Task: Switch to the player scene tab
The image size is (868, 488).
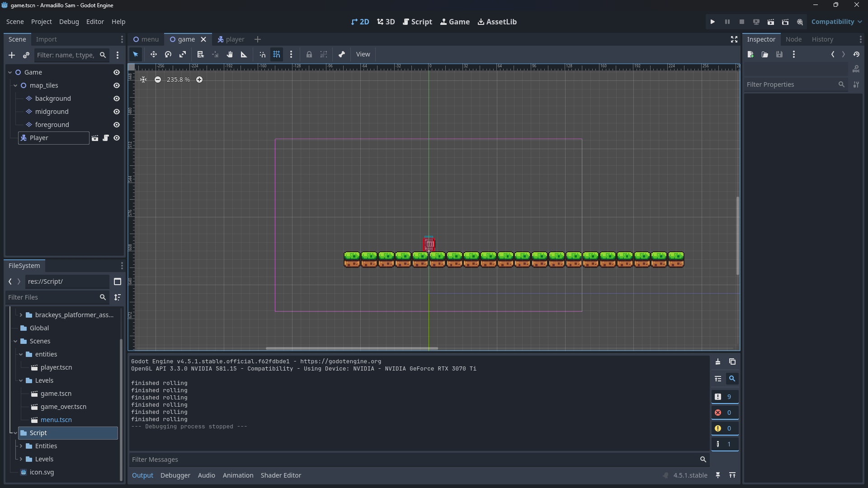Action: 231,39
